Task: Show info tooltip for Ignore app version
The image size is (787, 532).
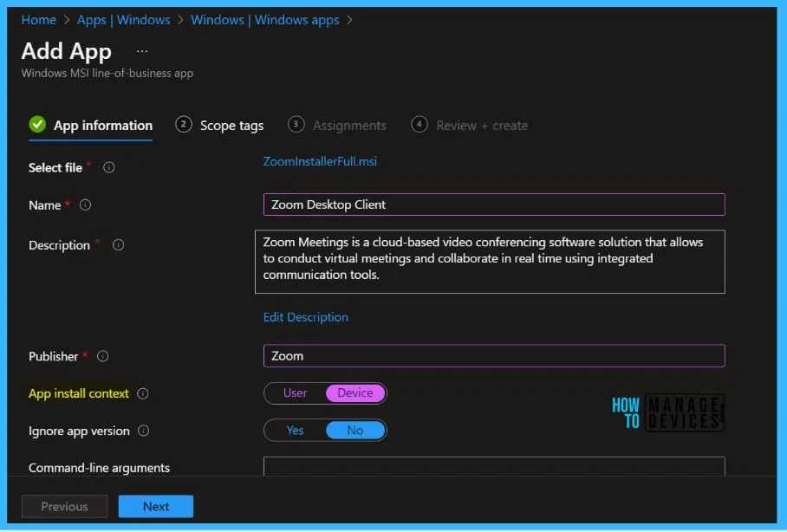Action: [144, 431]
